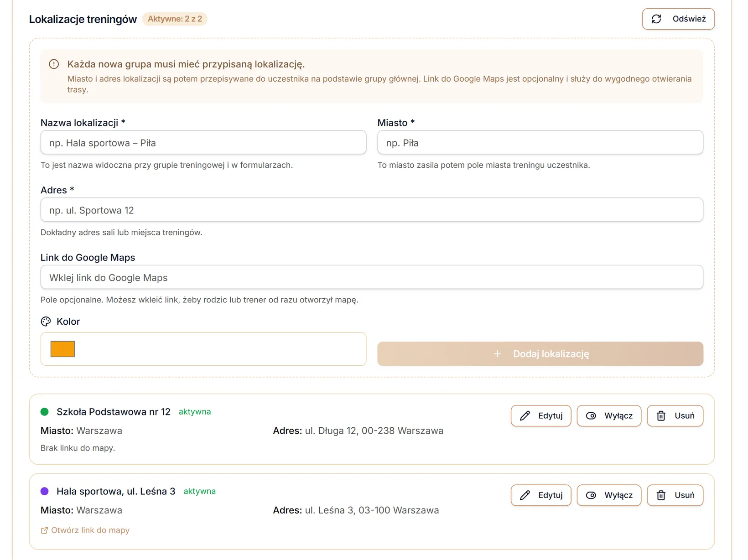This screenshot has width=748, height=560.
Task: Focus the Miasto input field
Action: (540, 143)
